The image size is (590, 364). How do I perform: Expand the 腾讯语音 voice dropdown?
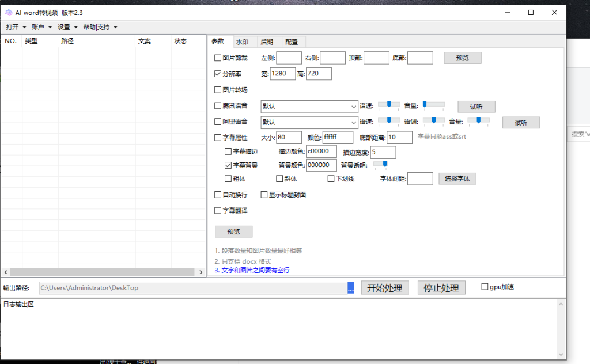point(353,107)
